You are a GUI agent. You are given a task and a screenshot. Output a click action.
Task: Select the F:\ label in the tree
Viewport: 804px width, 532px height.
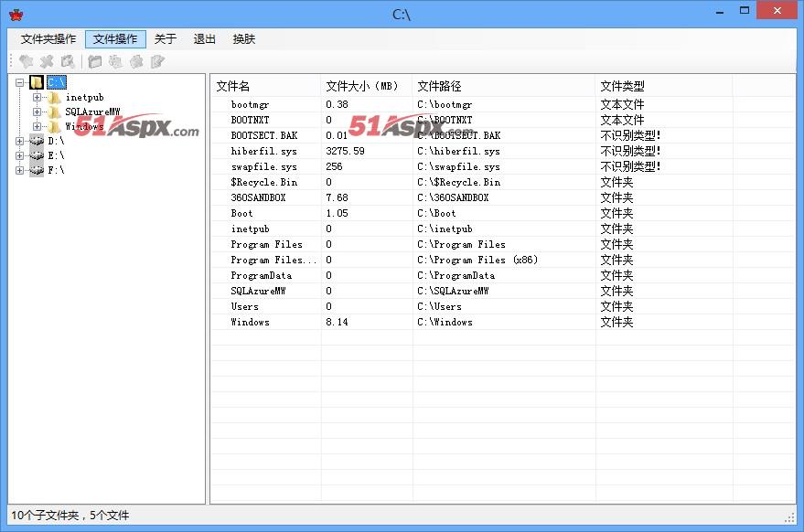pos(56,170)
